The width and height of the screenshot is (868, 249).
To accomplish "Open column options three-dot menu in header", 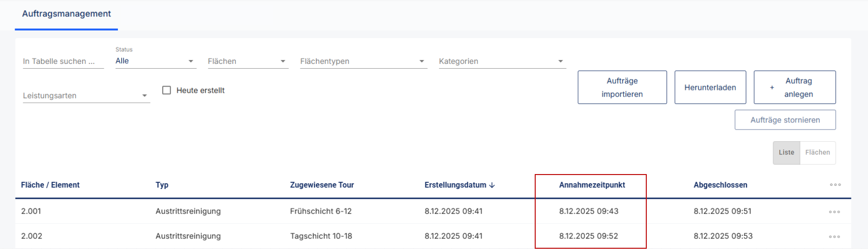I will (835, 185).
